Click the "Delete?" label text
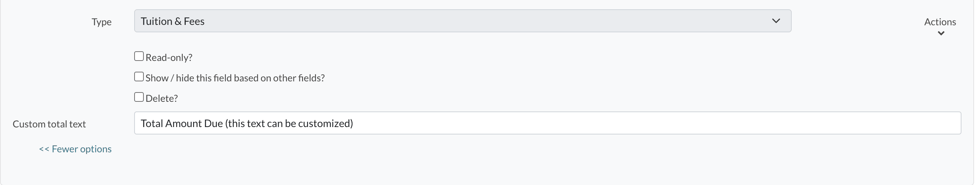The height and width of the screenshot is (185, 980). click(x=162, y=98)
